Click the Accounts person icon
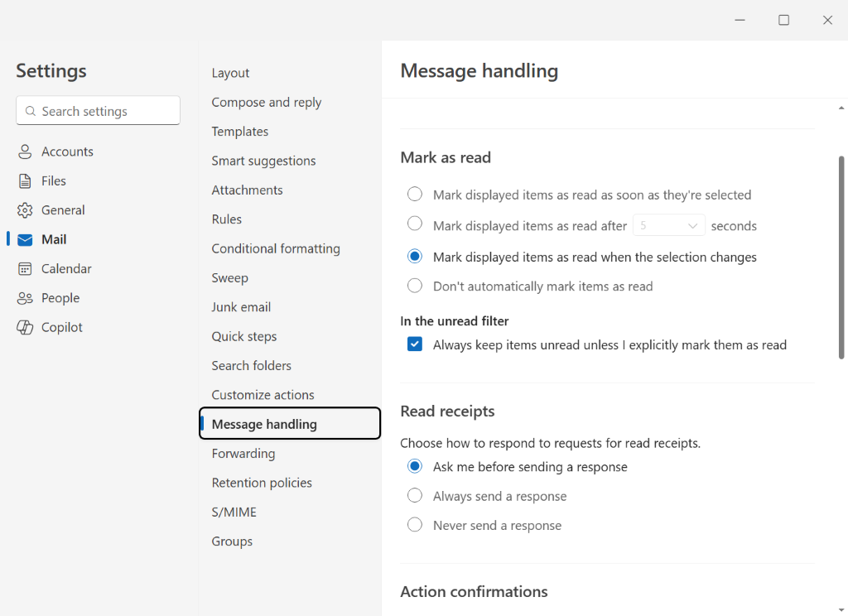This screenshot has height=616, width=848. tap(25, 152)
